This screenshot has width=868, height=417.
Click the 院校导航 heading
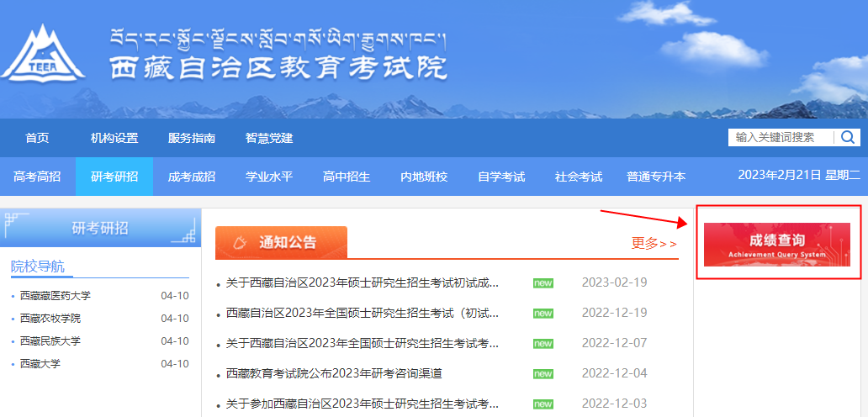38,267
